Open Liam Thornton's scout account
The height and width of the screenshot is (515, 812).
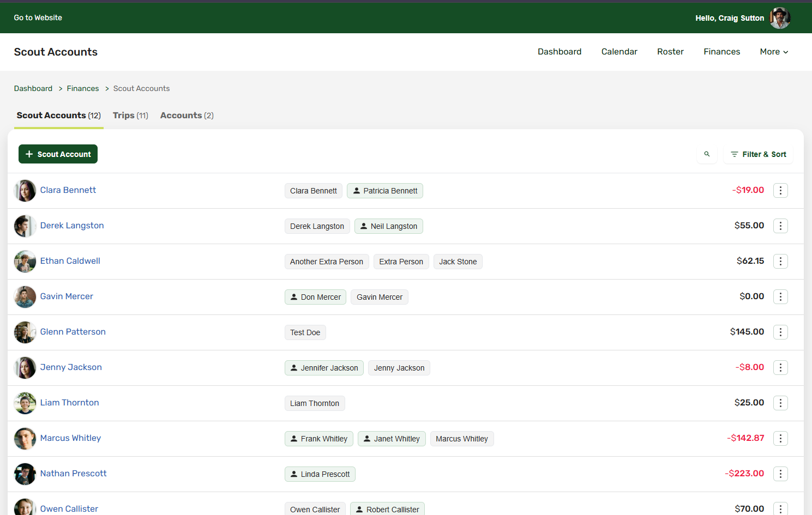click(70, 403)
